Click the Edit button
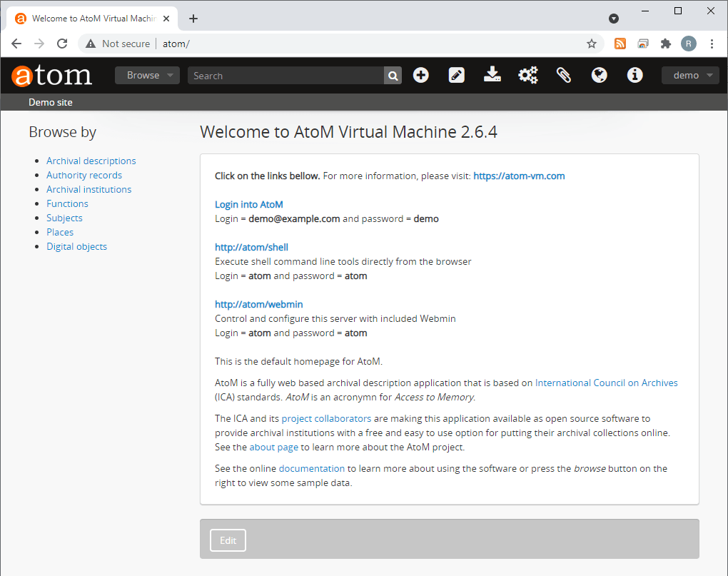728x576 pixels. pos(228,540)
